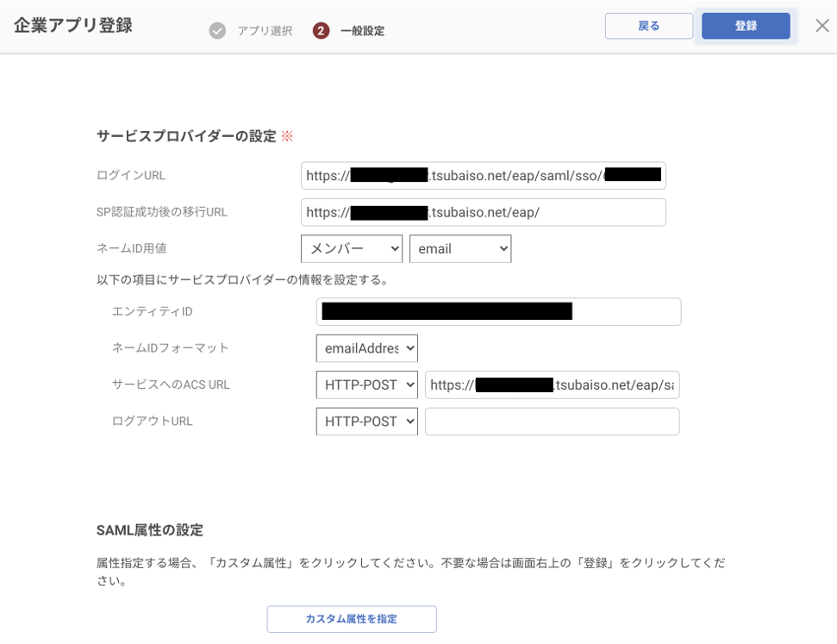Viewport: 837px width, 644px height.
Task: Click the ログインURL input field
Action: click(483, 176)
